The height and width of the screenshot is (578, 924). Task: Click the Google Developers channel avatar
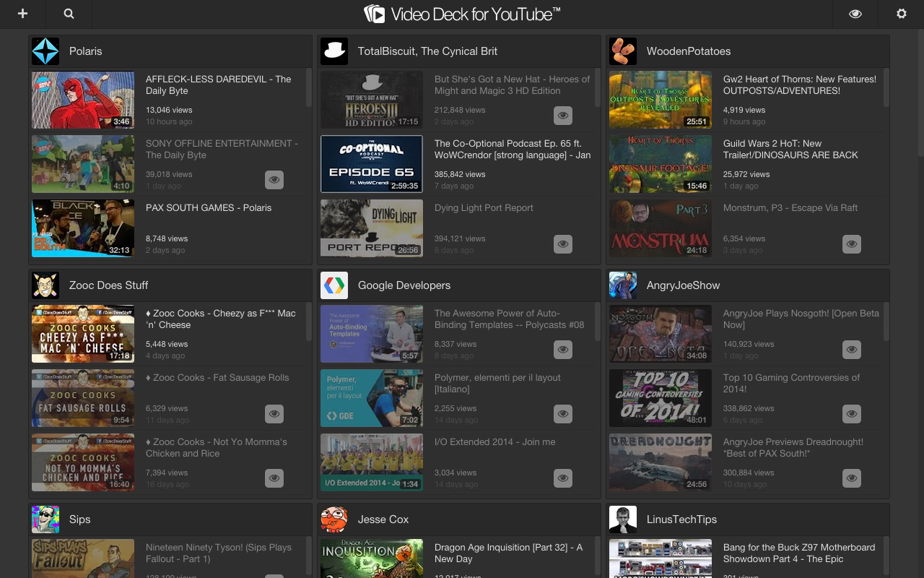click(x=334, y=285)
